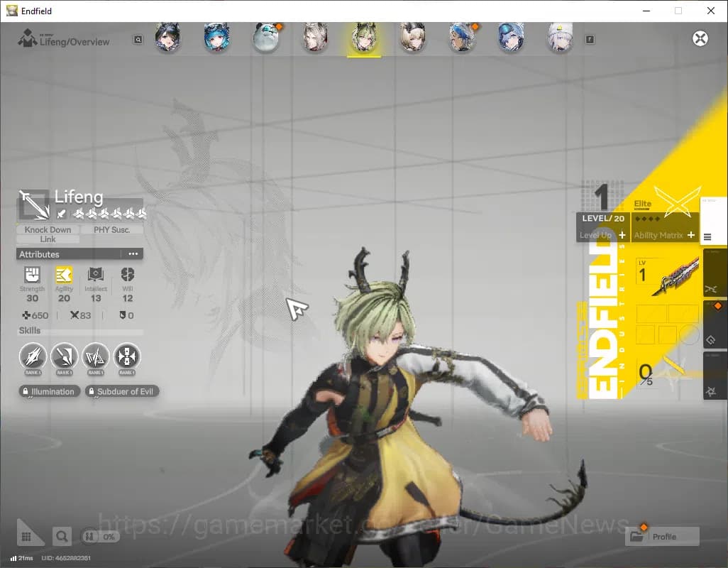Screen dimensions: 728x568
Task: Click the Lifeng/Overview header logo icon
Action: coord(28,38)
